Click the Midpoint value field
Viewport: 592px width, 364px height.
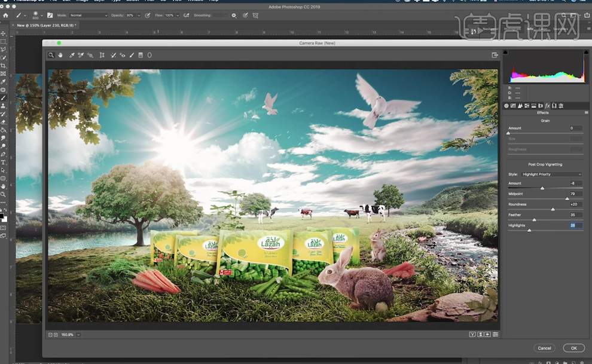(576, 194)
